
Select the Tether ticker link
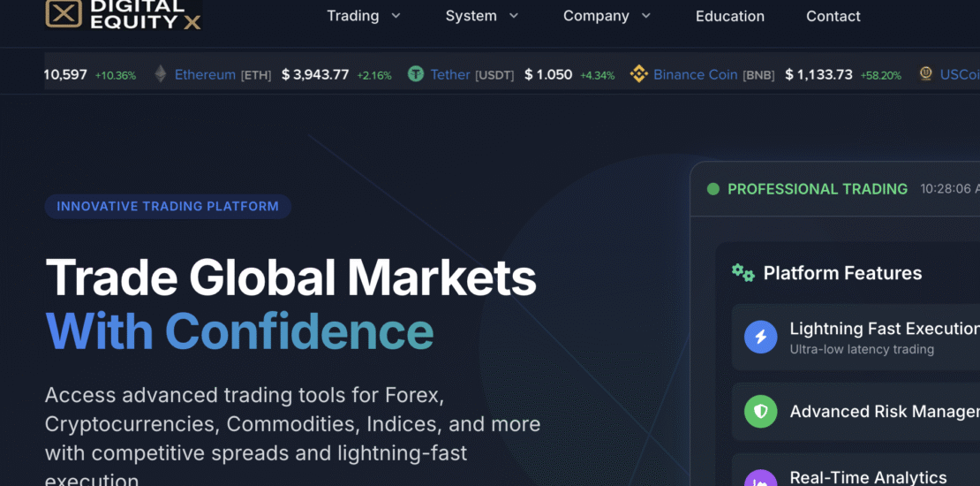pyautogui.click(x=450, y=75)
